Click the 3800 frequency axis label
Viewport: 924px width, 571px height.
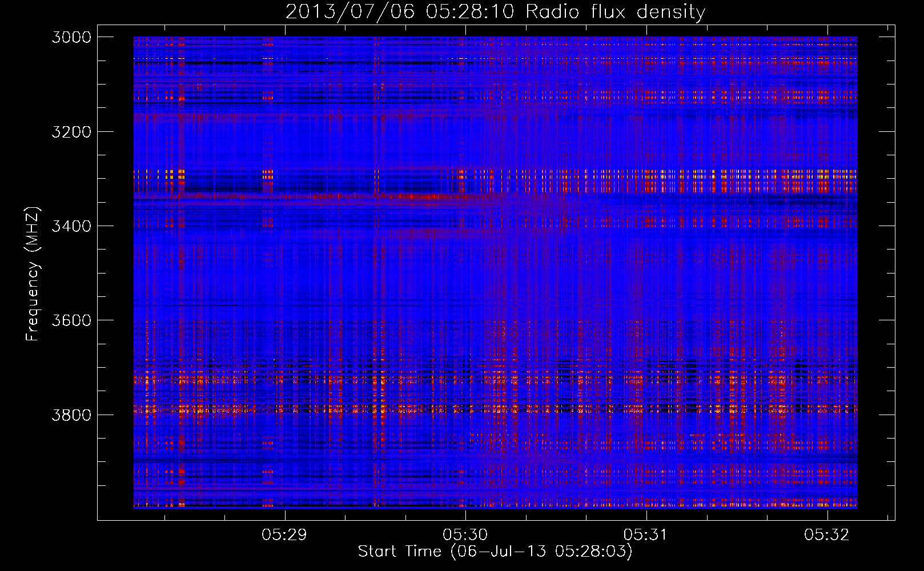71,415
